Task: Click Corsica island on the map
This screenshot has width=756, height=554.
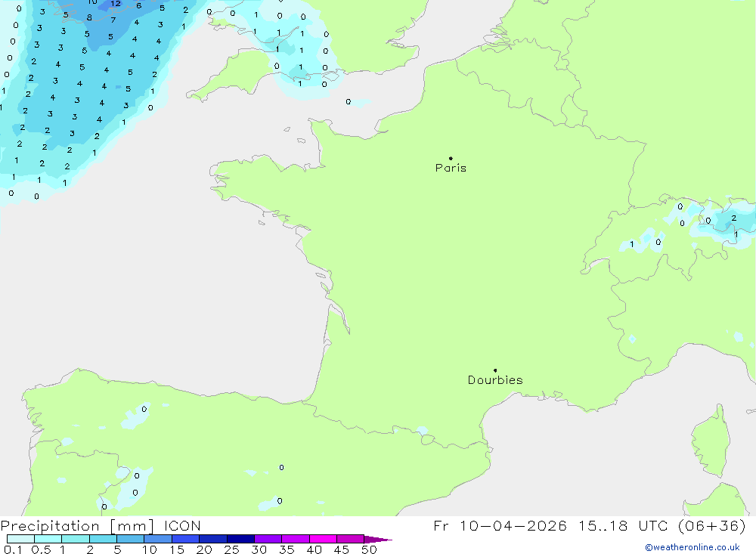Action: (713, 444)
